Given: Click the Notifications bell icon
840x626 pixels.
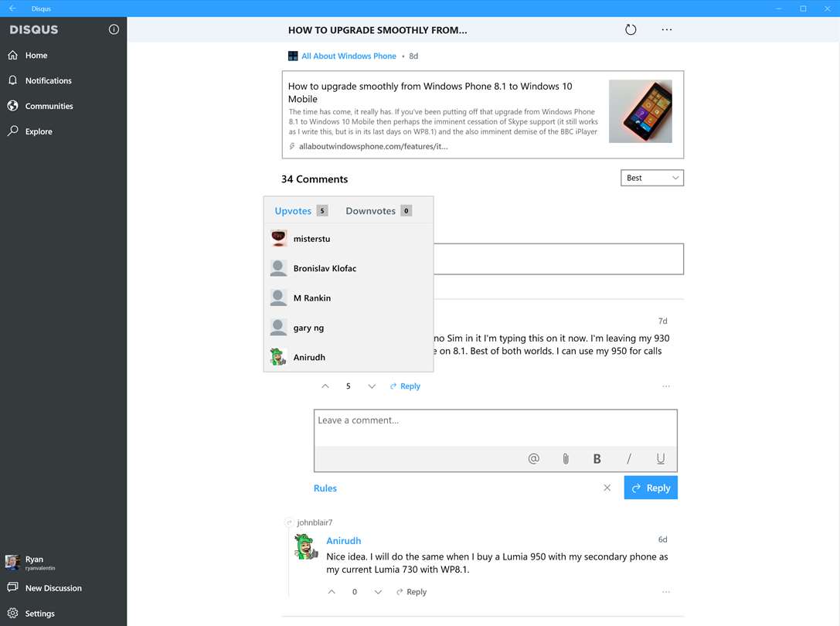Looking at the screenshot, I should point(13,80).
